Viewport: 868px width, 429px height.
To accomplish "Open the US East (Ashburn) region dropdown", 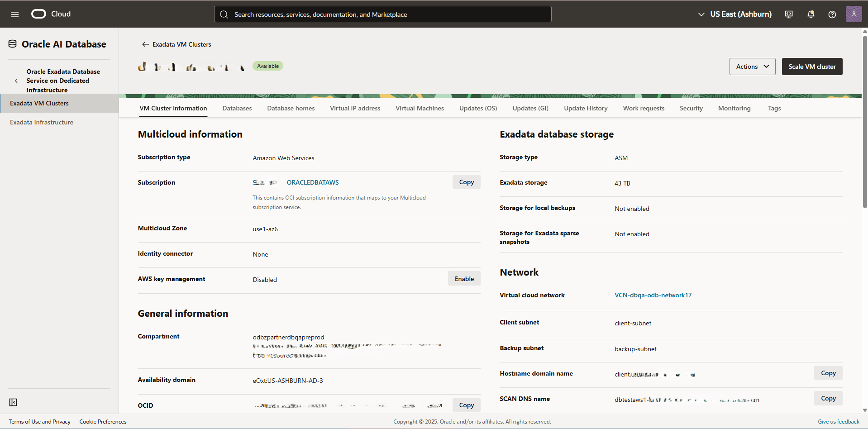I will [x=734, y=14].
